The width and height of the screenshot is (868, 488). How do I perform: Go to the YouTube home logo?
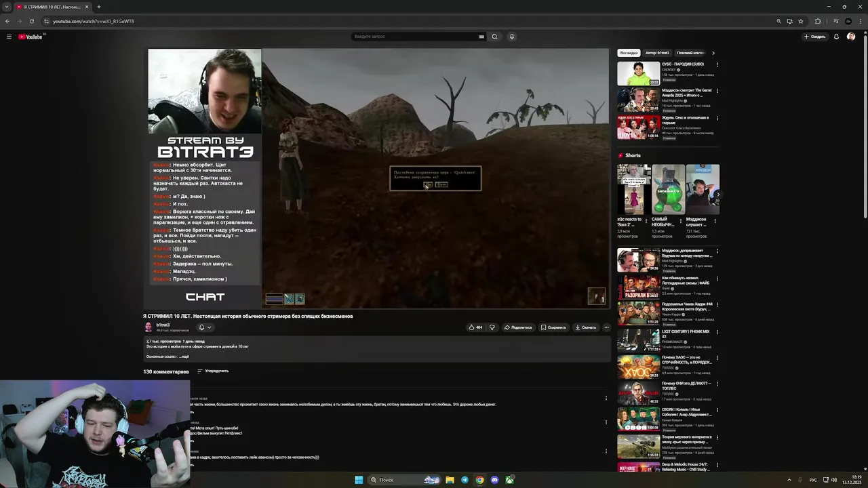[x=31, y=37]
